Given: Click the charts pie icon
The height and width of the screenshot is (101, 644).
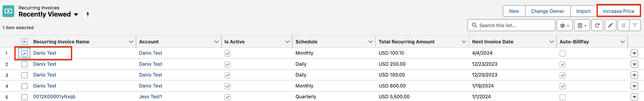Looking at the screenshot, I should (623, 26).
